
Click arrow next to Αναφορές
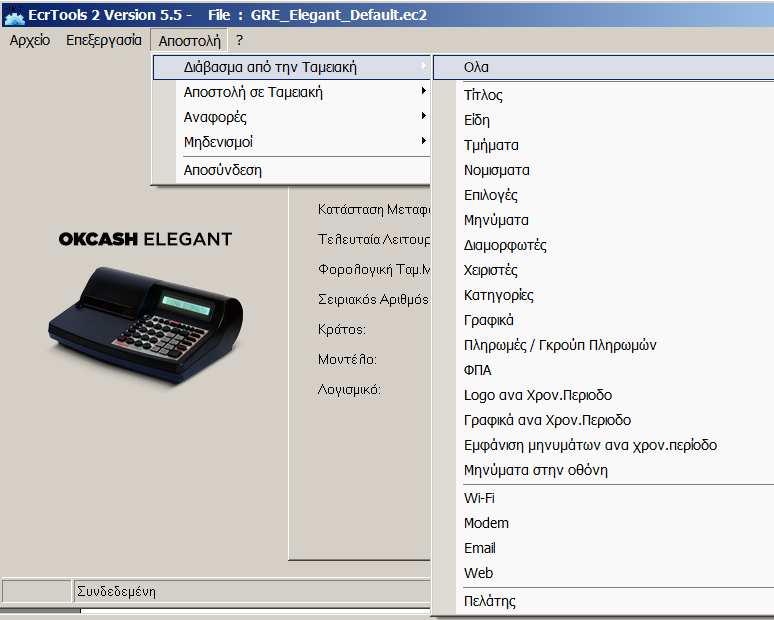pos(424,116)
